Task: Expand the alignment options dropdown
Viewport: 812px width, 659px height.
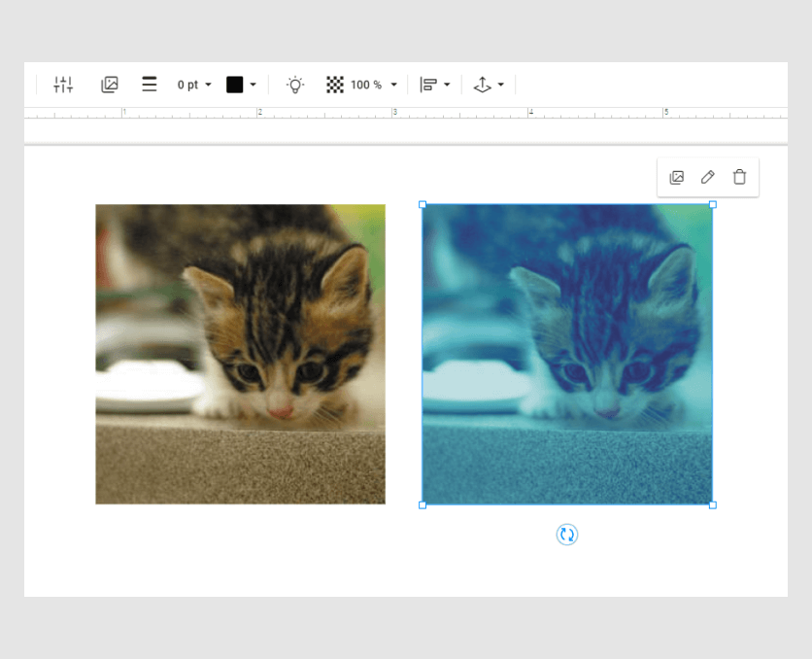Action: (x=446, y=85)
